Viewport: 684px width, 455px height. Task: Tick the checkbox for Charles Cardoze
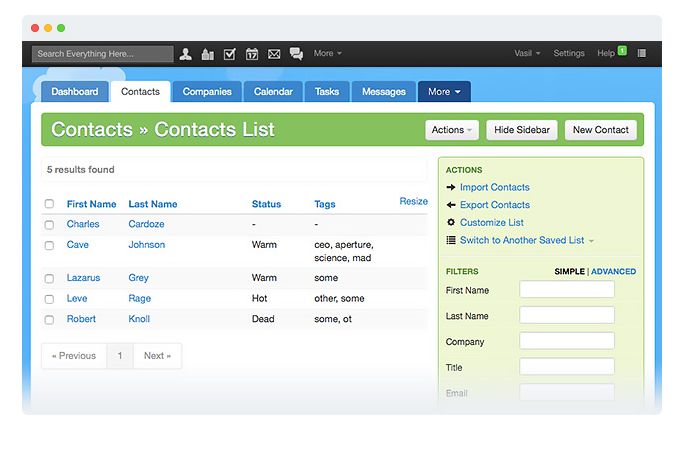[49, 225]
